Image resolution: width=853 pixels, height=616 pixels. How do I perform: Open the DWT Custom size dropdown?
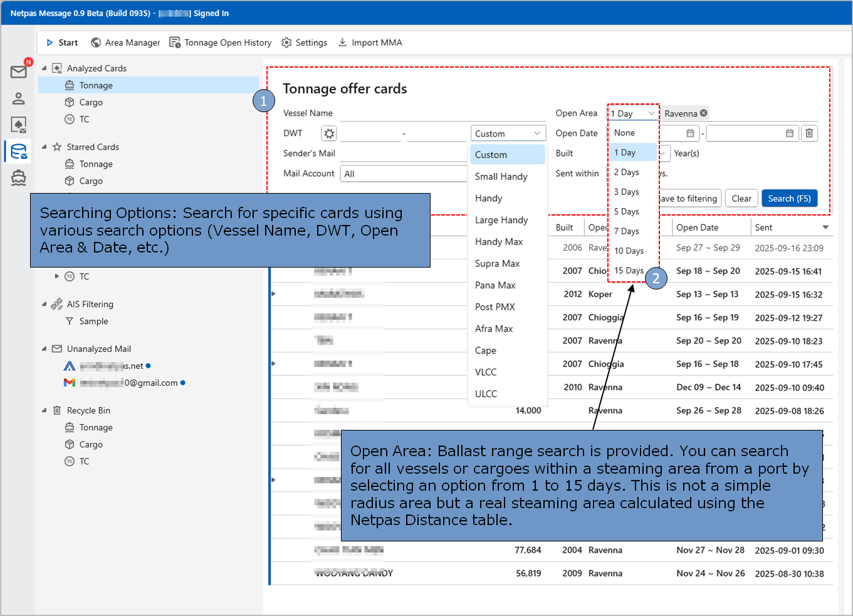point(508,133)
